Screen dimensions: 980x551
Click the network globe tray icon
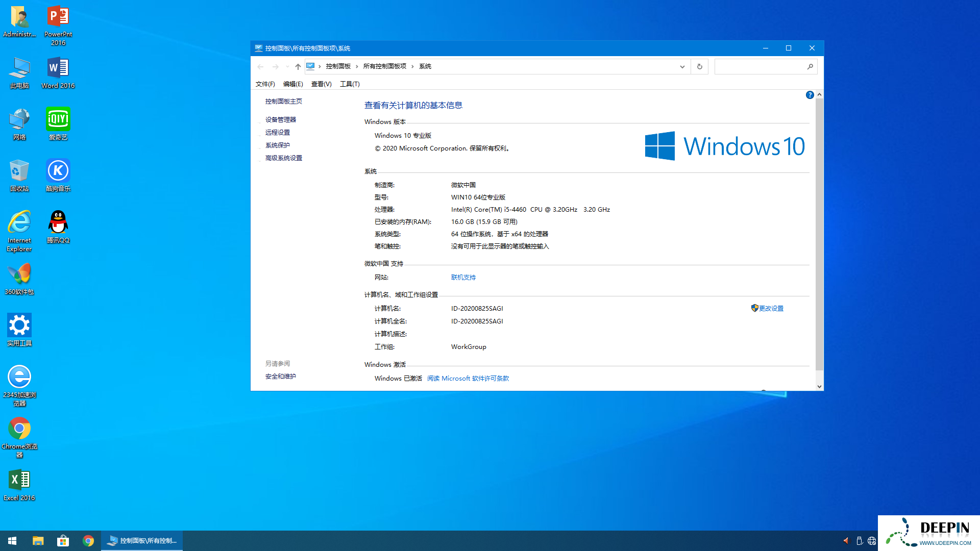point(872,541)
